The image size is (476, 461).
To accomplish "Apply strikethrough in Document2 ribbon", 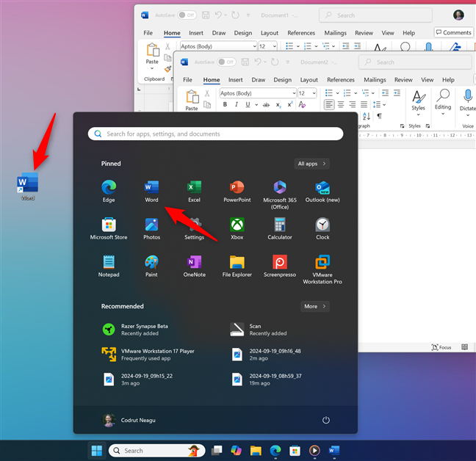I will [266, 105].
